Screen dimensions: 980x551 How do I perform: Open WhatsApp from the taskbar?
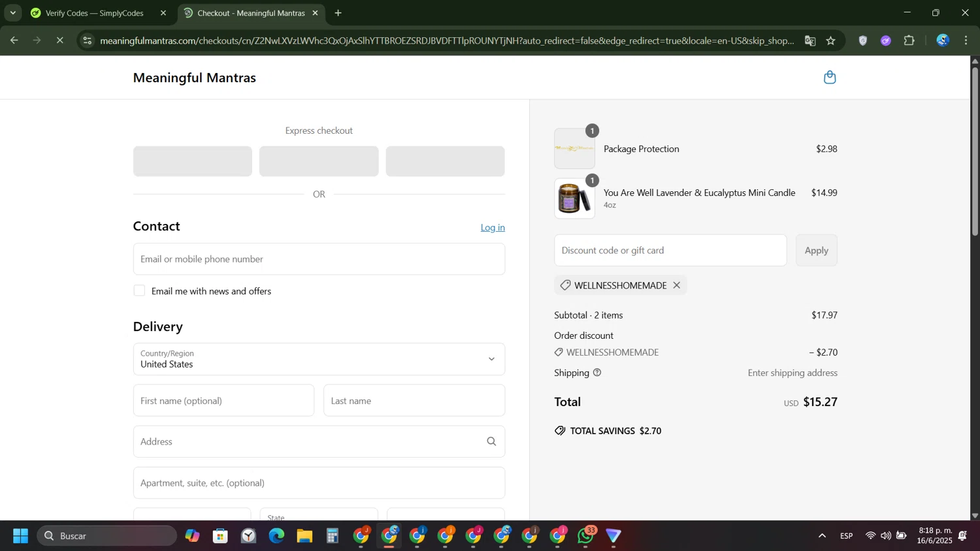[587, 536]
